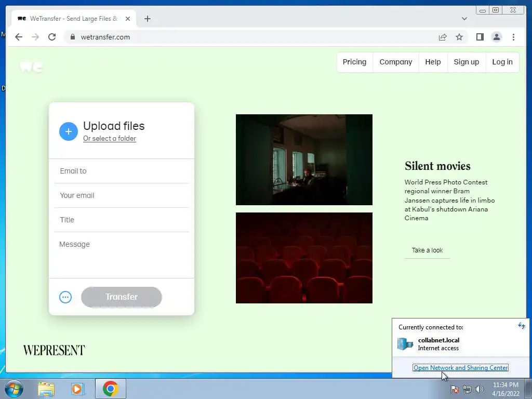Click the Action Center flag tray icon
Screen dimensions: 532x399
(455, 389)
